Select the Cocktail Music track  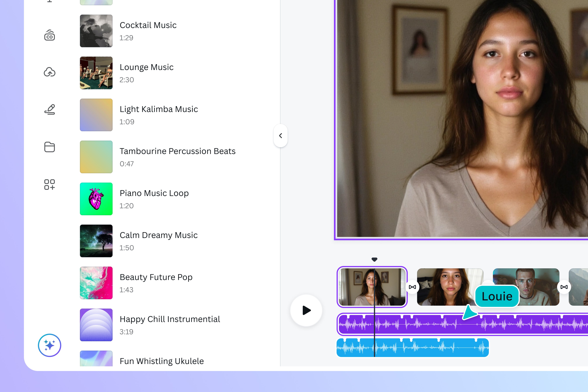point(148,25)
